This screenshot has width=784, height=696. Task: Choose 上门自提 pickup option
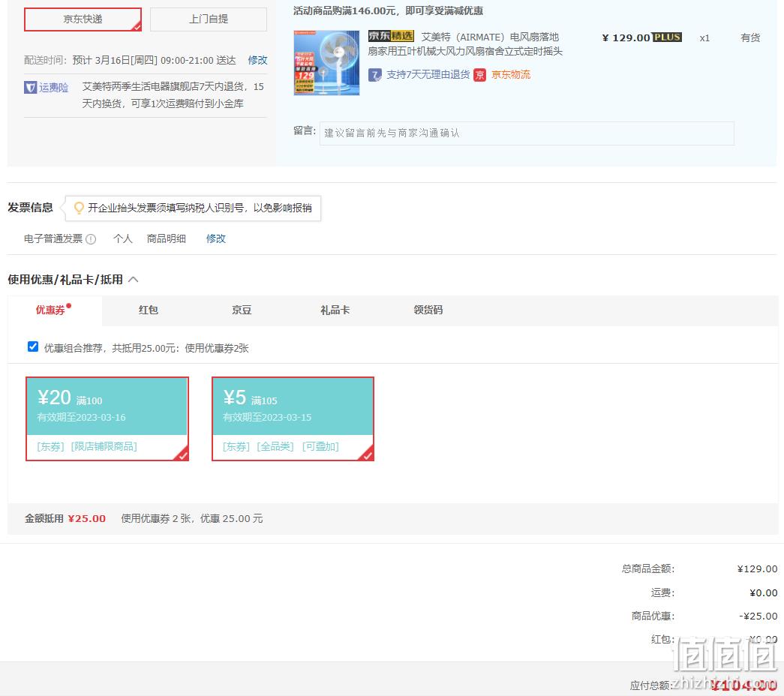click(209, 19)
